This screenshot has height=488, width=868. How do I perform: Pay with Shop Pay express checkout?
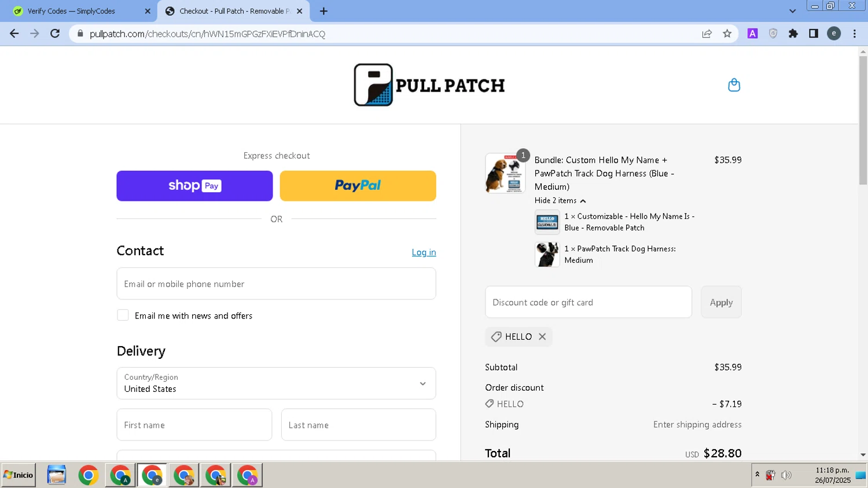pyautogui.click(x=194, y=186)
